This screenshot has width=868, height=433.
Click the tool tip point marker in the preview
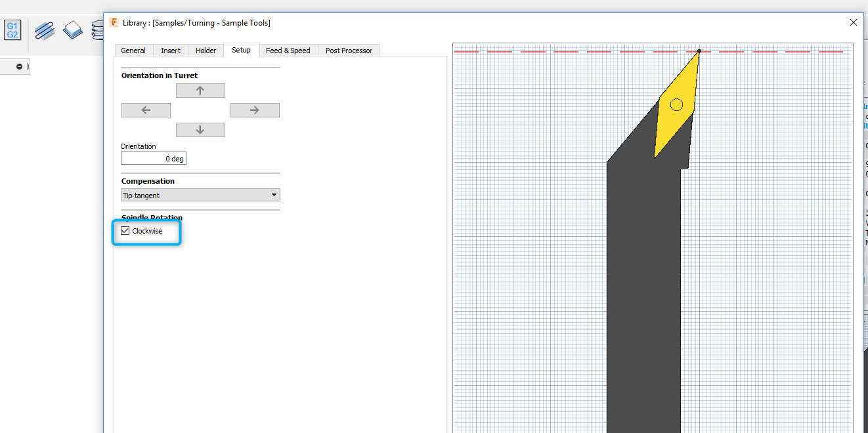(x=699, y=51)
